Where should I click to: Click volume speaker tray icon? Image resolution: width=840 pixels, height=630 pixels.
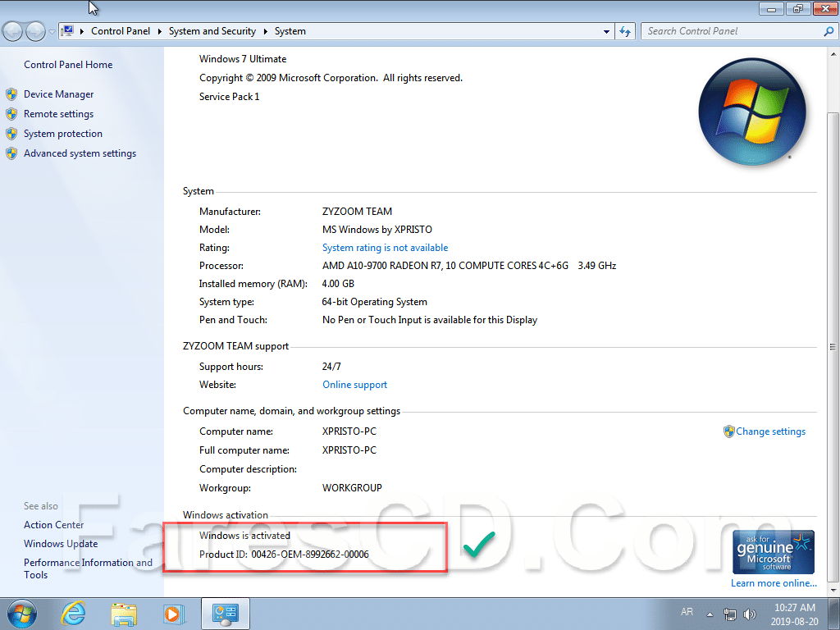tap(750, 614)
